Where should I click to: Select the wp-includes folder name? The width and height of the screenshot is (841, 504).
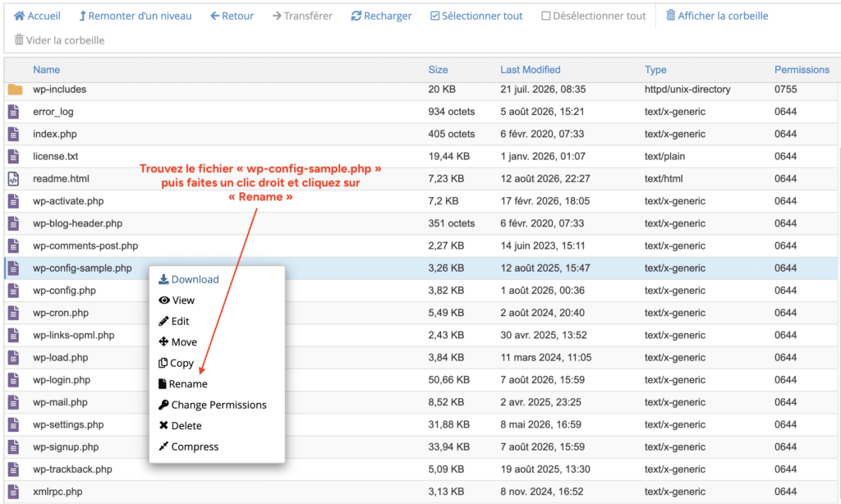point(59,89)
